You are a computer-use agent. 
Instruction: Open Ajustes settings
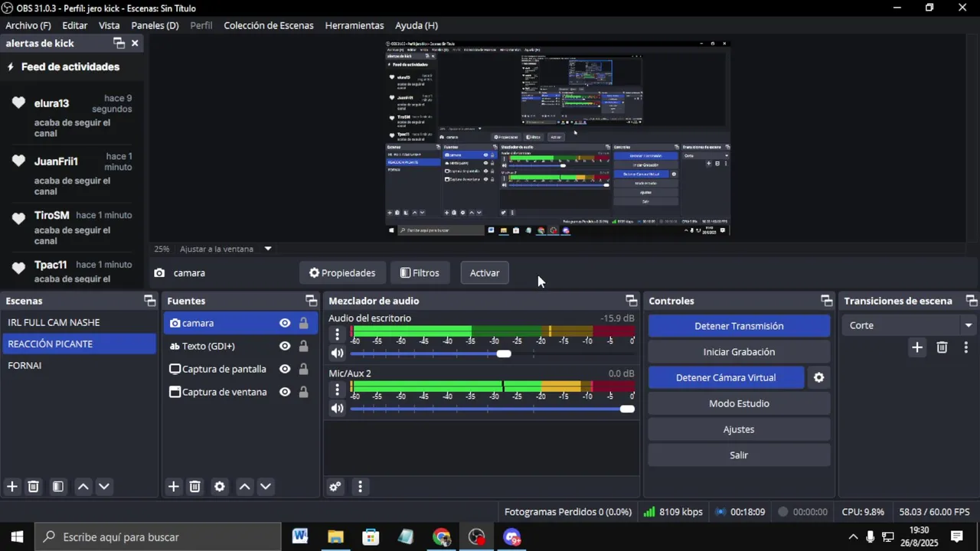739,429
